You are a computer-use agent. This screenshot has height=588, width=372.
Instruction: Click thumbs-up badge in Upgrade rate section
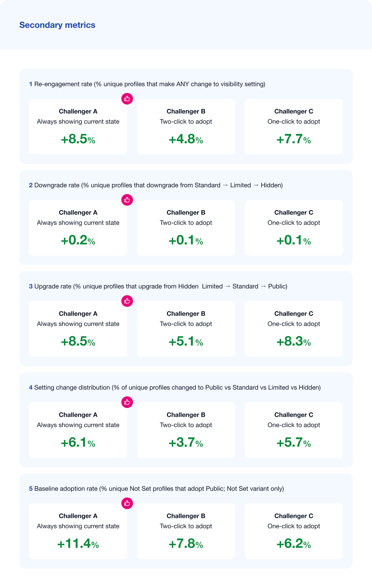point(127,301)
